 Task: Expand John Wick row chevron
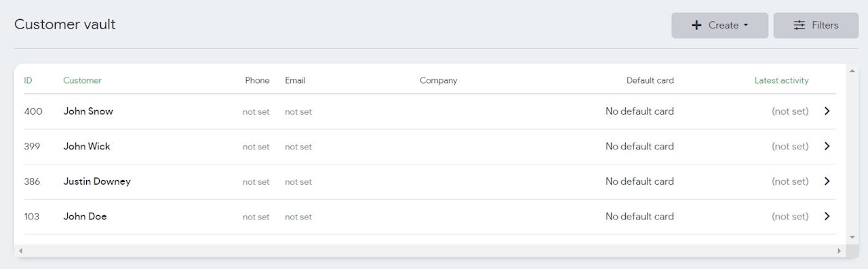(827, 146)
